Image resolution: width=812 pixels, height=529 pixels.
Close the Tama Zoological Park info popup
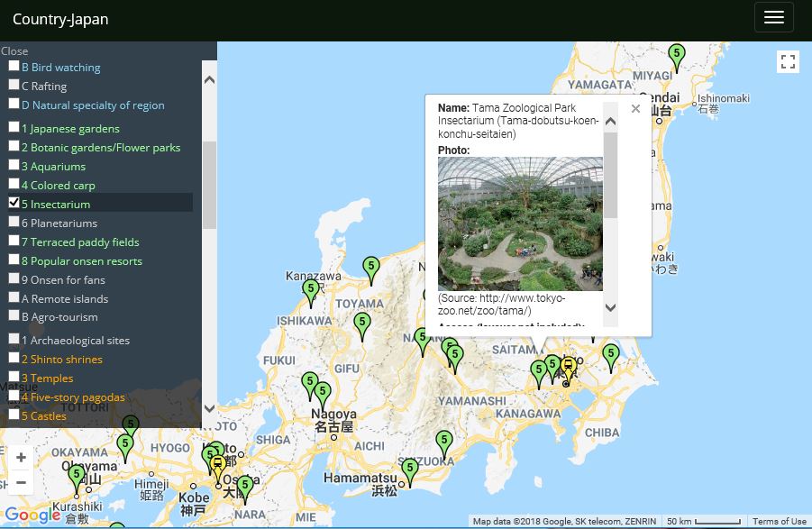point(635,109)
